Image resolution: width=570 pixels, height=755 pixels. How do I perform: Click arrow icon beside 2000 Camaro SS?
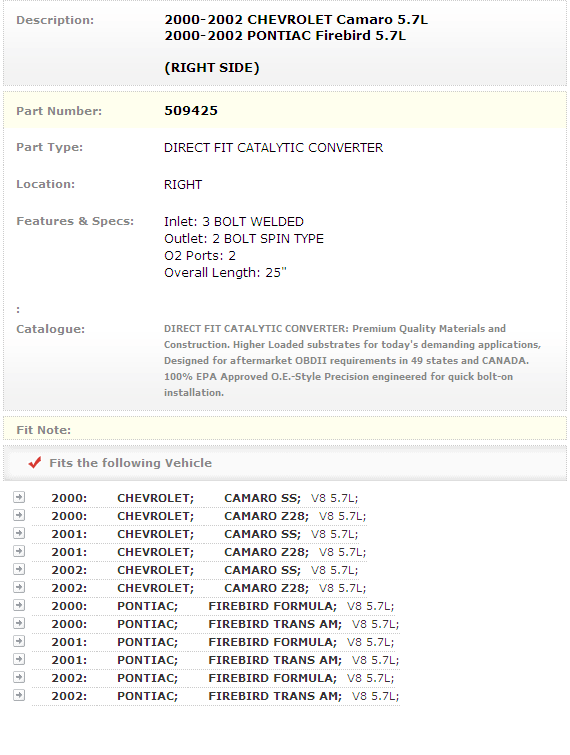[x=19, y=497]
